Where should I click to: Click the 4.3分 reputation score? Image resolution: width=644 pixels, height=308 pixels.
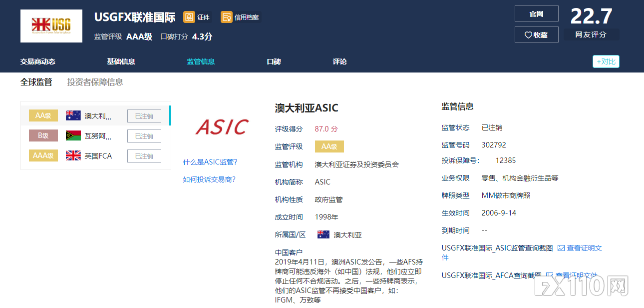[202, 36]
